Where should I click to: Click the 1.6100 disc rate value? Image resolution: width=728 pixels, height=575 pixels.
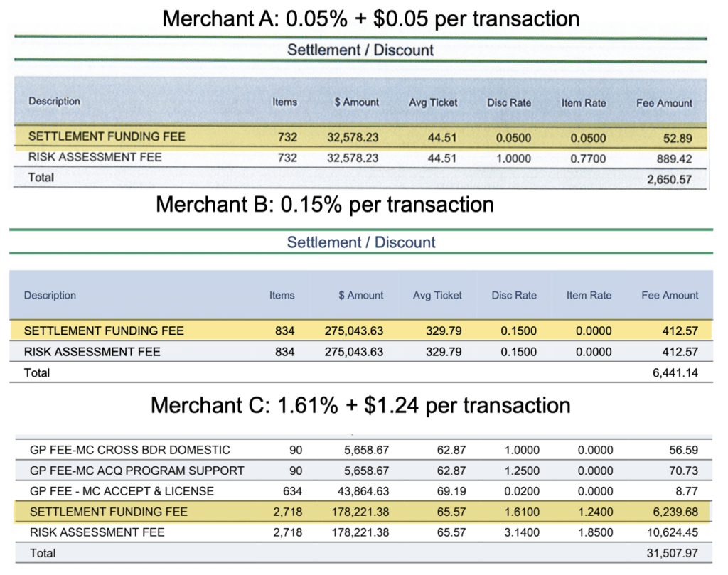(522, 512)
